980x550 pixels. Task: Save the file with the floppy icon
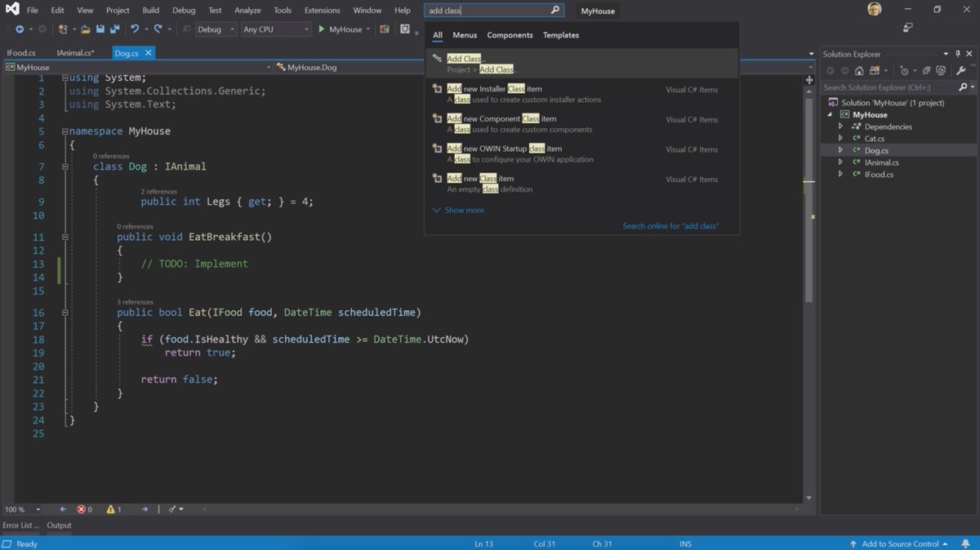tap(100, 29)
